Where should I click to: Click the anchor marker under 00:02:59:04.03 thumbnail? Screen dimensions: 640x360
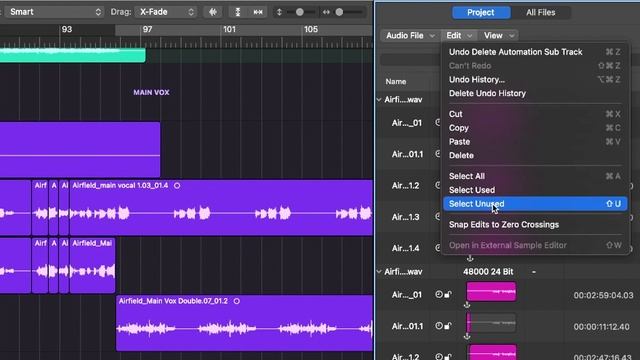coord(467,305)
